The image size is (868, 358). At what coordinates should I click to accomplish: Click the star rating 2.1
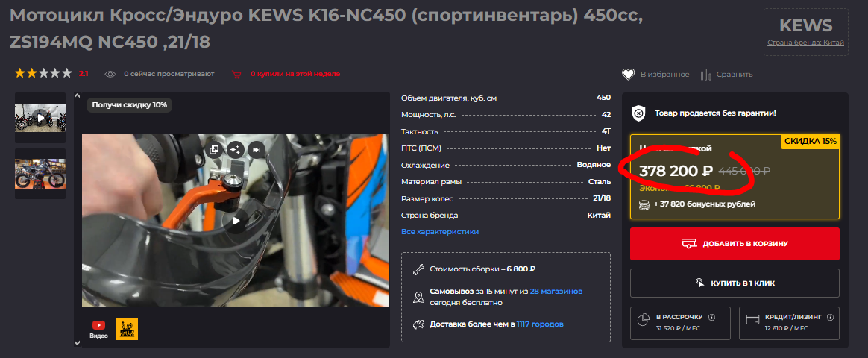pos(51,73)
